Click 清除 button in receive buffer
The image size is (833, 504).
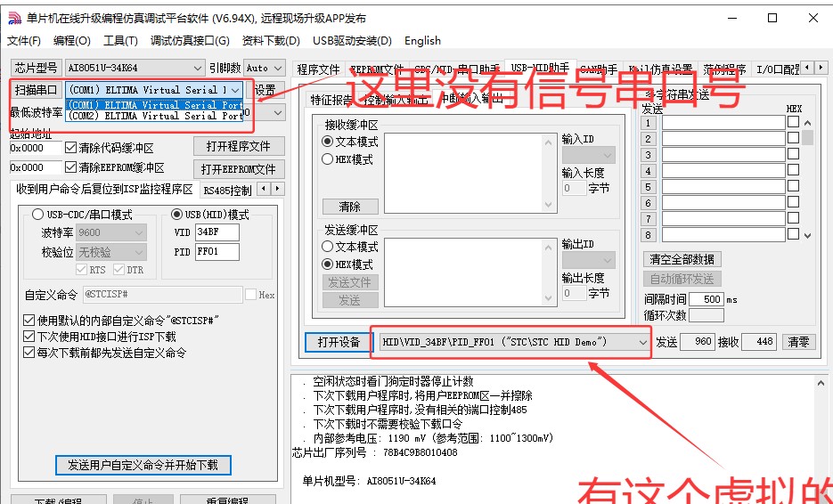pos(349,207)
